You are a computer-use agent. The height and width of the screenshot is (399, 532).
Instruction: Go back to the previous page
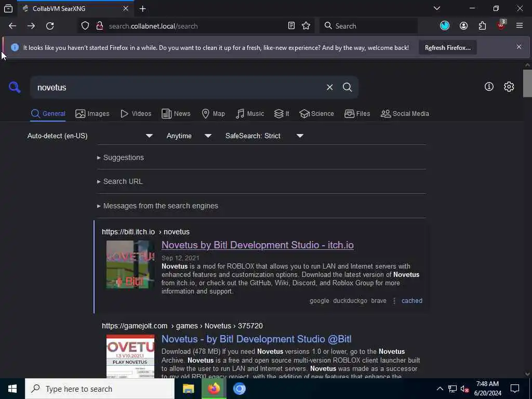[x=12, y=26]
